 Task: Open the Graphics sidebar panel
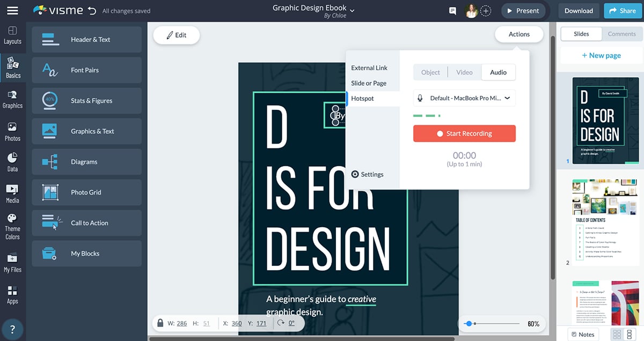click(12, 99)
